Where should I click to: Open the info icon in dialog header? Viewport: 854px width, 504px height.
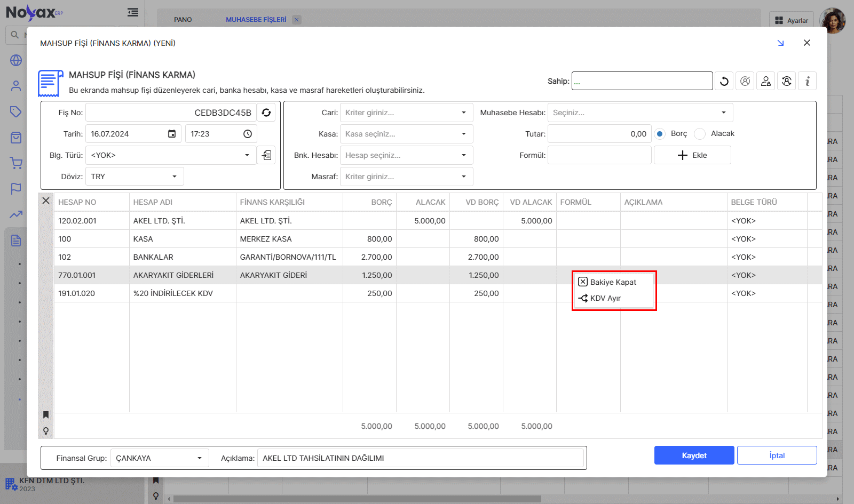point(808,81)
